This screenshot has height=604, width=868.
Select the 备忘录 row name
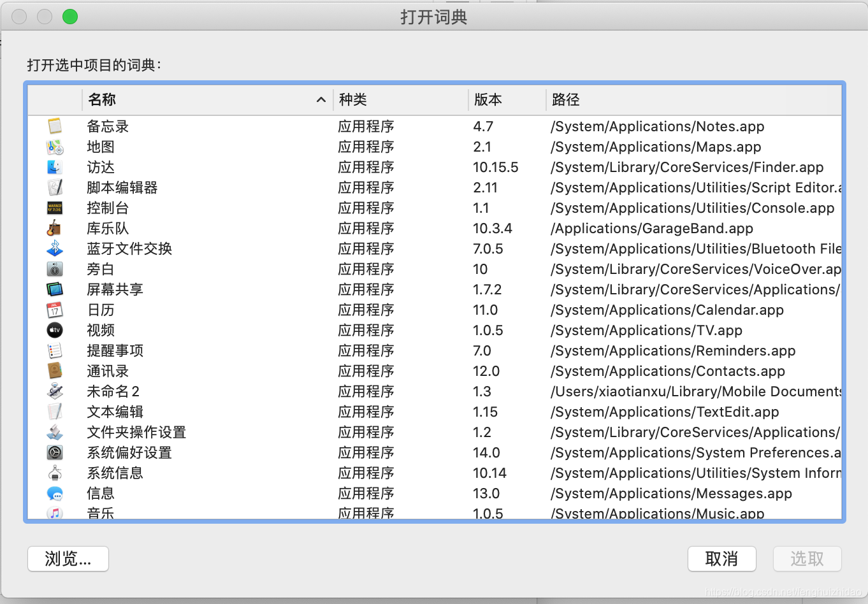point(108,126)
